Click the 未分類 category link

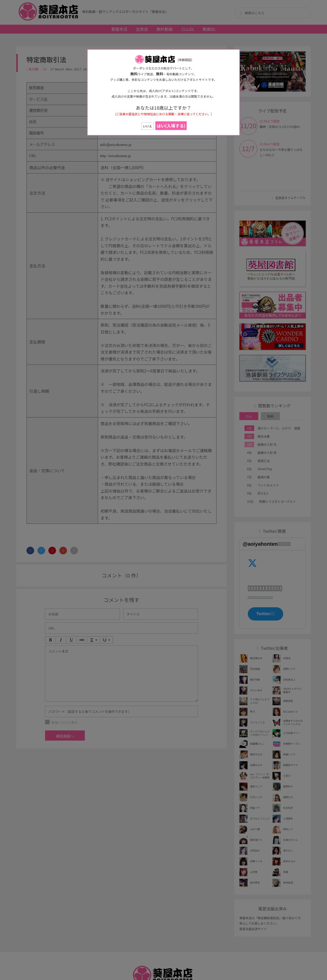pyautogui.click(x=33, y=69)
